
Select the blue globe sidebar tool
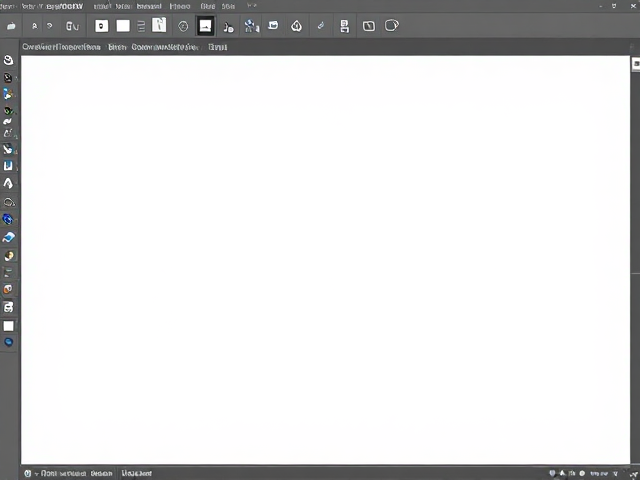point(8,220)
